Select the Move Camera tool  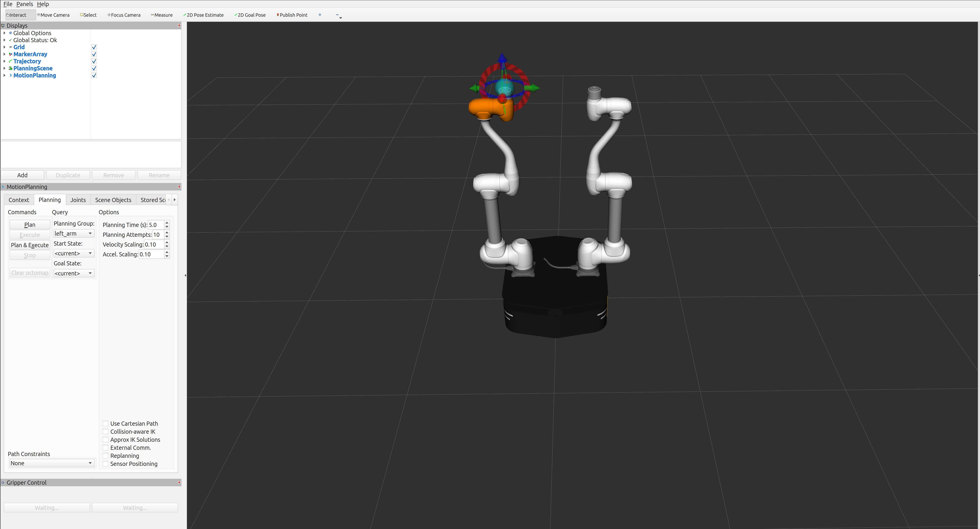click(54, 15)
